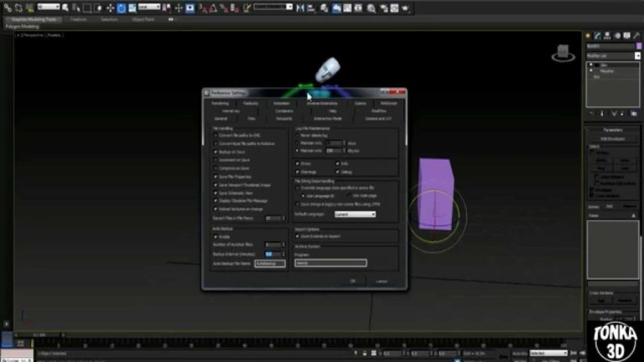Viewport: 644px width, 362px height.
Task: Click Cancel in Preference Settings dialog
Action: tap(382, 282)
